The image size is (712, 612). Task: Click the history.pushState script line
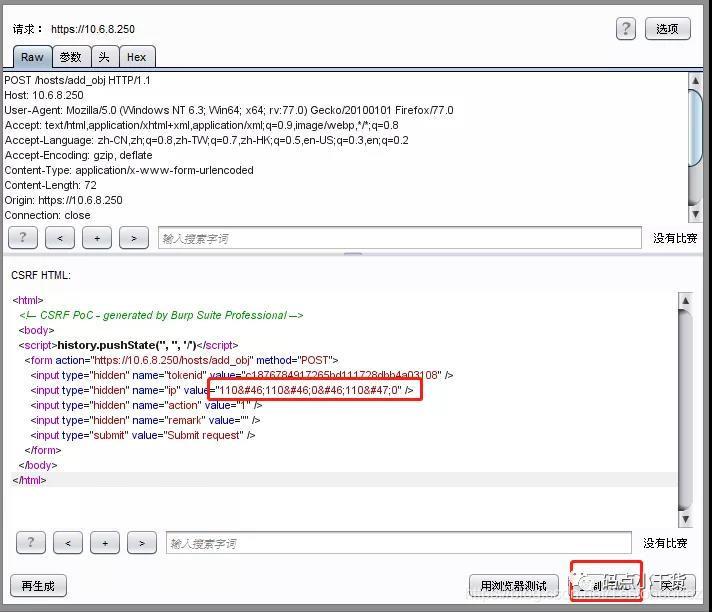[129, 345]
